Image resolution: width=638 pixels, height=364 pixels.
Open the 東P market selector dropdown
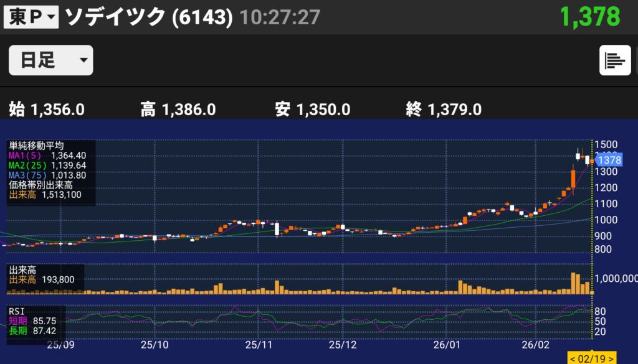31,17
